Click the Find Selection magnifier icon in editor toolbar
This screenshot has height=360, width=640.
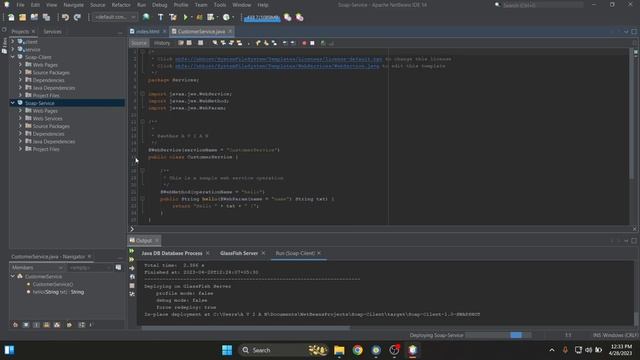click(215, 43)
